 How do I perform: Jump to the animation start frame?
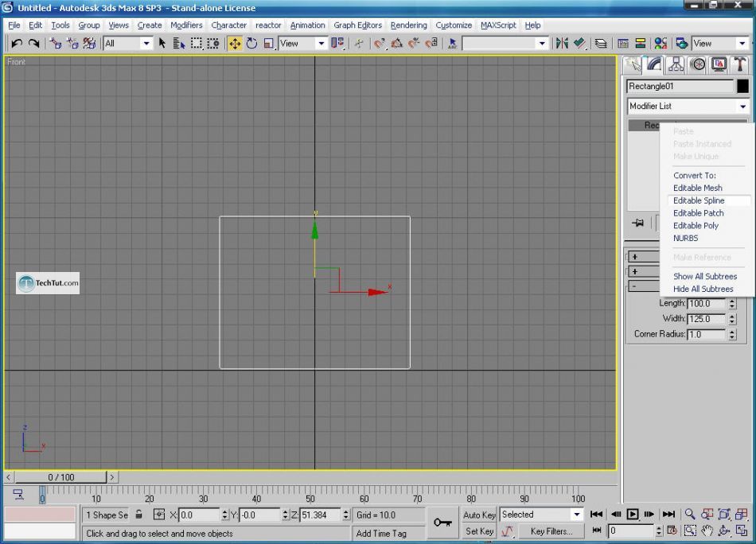pos(596,514)
